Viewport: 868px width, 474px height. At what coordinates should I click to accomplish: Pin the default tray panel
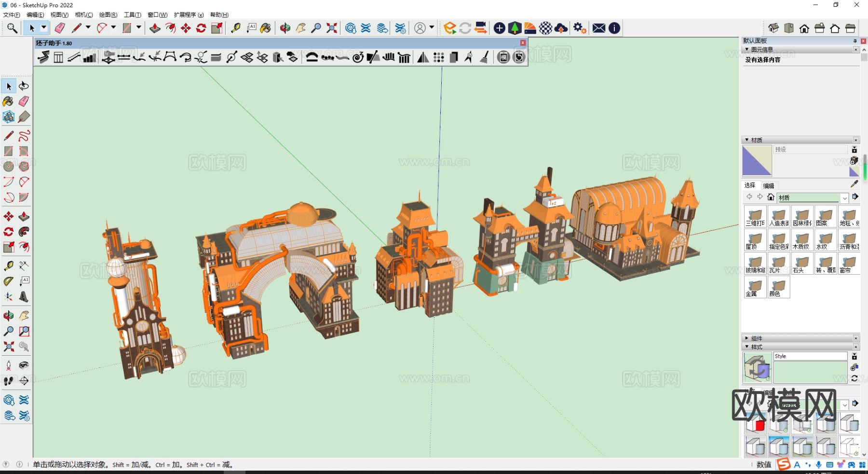(855, 41)
